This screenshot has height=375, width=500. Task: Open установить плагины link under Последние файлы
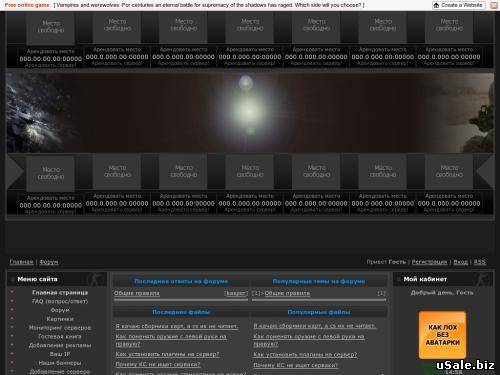[167, 354]
